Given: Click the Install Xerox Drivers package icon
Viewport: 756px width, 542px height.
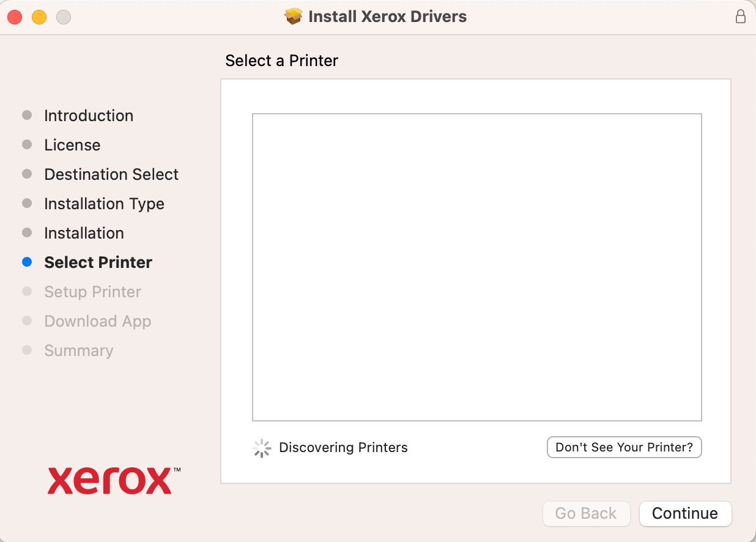Looking at the screenshot, I should 294,17.
